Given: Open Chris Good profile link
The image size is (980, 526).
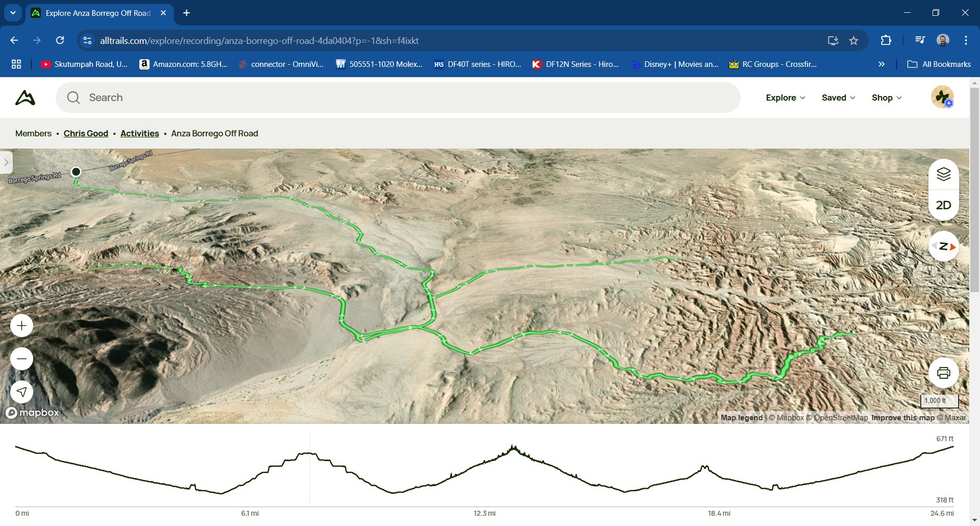Looking at the screenshot, I should click(x=86, y=133).
